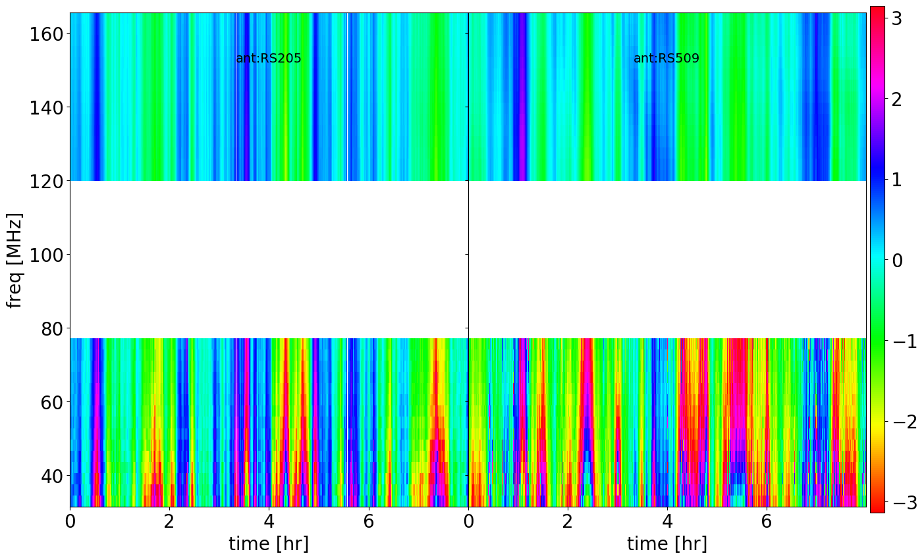Viewport: 924px width, 560px height.
Task: Click the 80 frequency tick label
Action: (x=51, y=328)
